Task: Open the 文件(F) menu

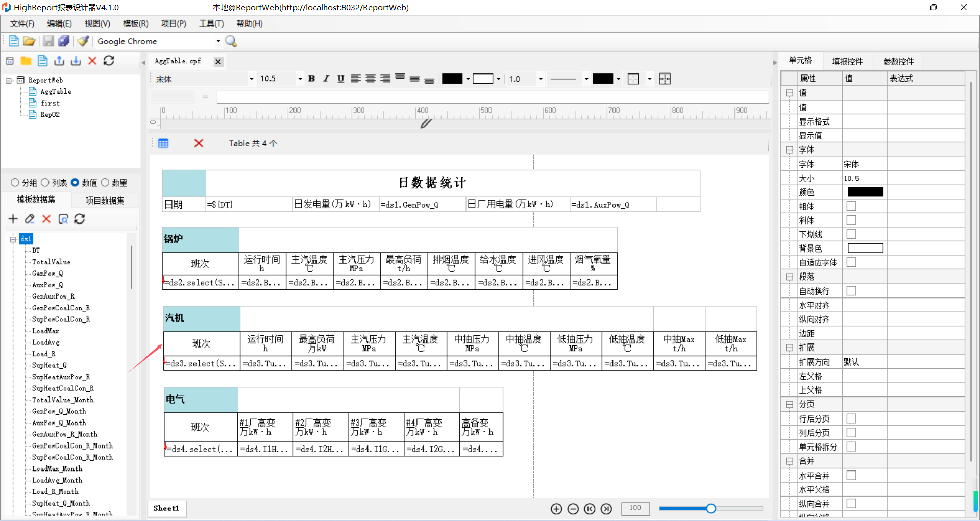Action: click(x=22, y=23)
